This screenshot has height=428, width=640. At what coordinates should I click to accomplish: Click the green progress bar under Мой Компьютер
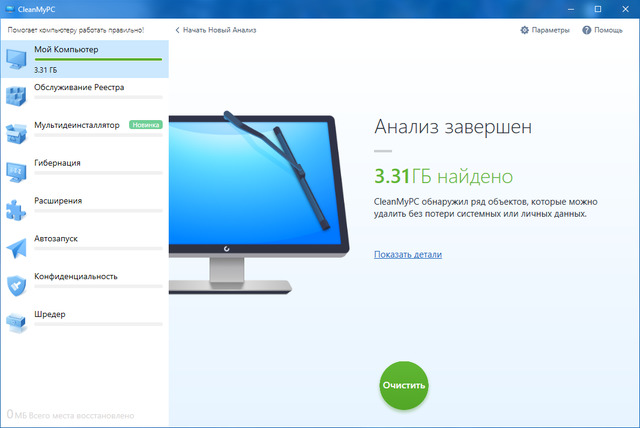[x=98, y=60]
